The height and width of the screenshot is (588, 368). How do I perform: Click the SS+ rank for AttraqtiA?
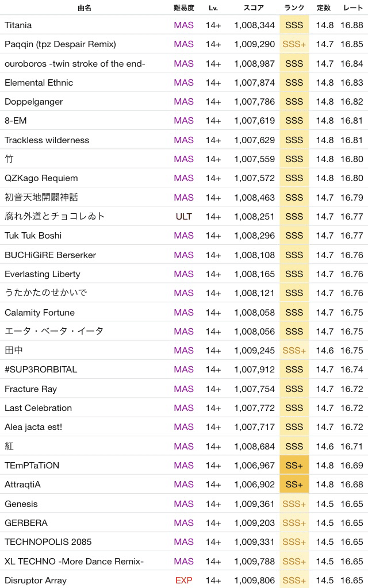pyautogui.click(x=294, y=485)
